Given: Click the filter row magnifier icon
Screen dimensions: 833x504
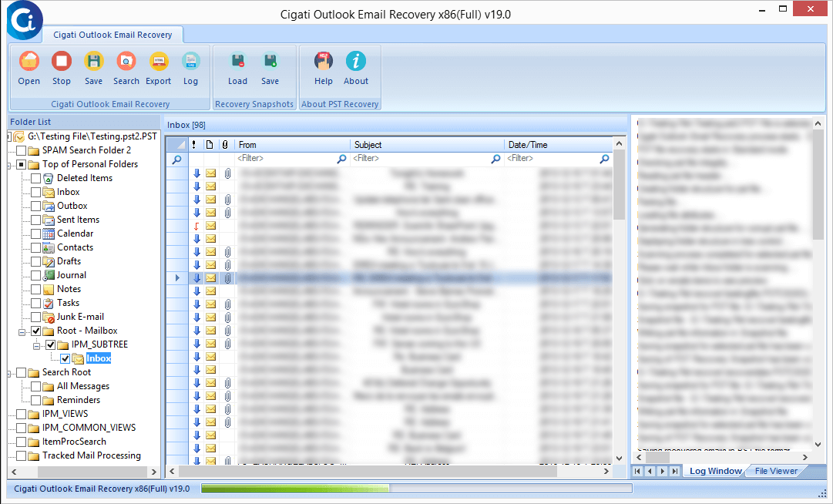Looking at the screenshot, I should click(x=177, y=159).
